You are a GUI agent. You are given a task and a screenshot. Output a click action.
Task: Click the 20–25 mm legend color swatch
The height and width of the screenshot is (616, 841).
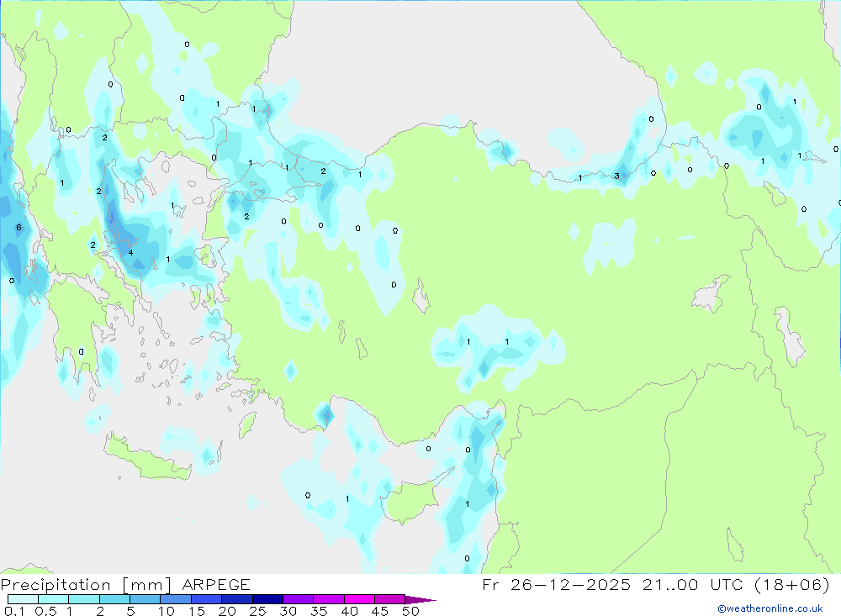(x=236, y=599)
